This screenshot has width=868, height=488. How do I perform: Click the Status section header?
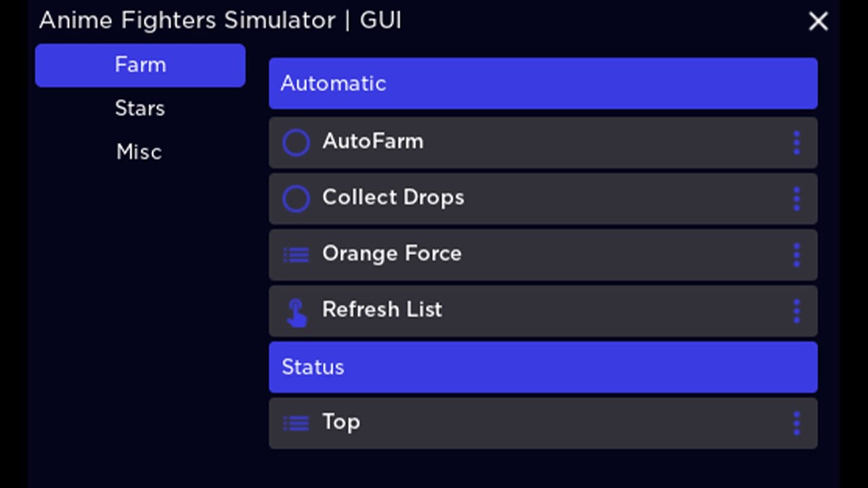click(542, 367)
